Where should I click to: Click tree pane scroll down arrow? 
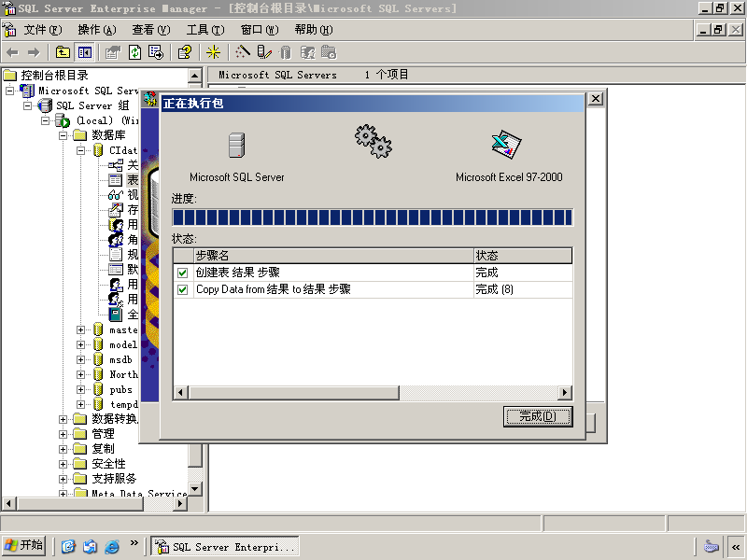[195, 489]
